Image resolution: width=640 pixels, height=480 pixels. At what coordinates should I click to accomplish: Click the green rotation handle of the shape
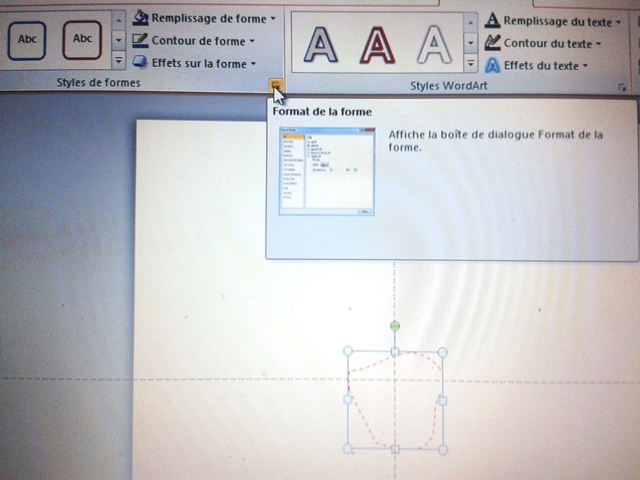(x=395, y=326)
